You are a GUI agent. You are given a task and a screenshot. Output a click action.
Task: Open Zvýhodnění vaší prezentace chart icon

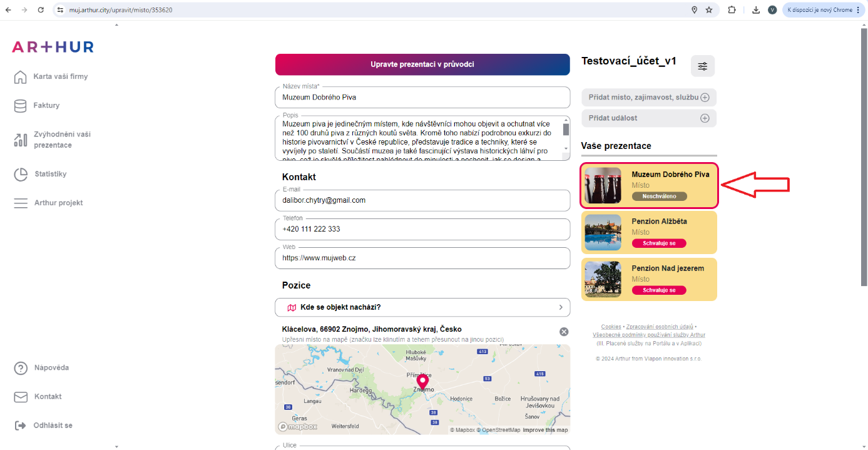21,140
